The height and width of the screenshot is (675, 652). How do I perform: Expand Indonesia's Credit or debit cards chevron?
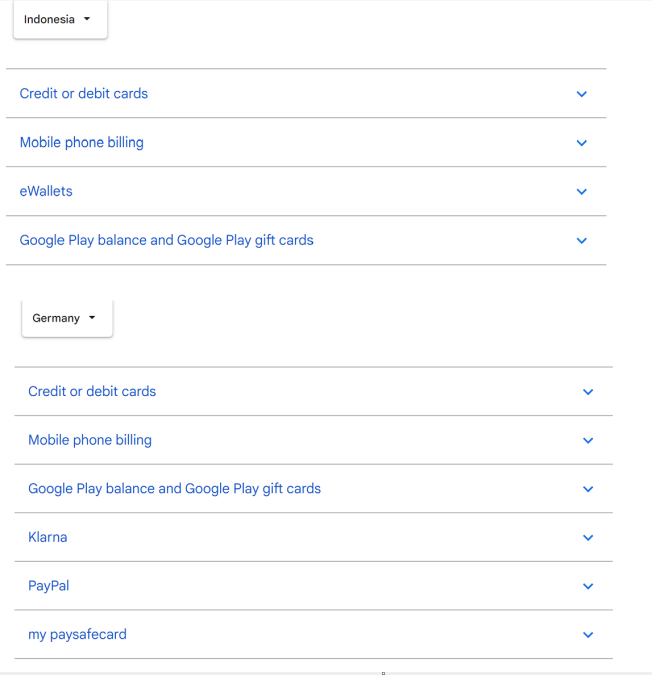[x=581, y=94]
